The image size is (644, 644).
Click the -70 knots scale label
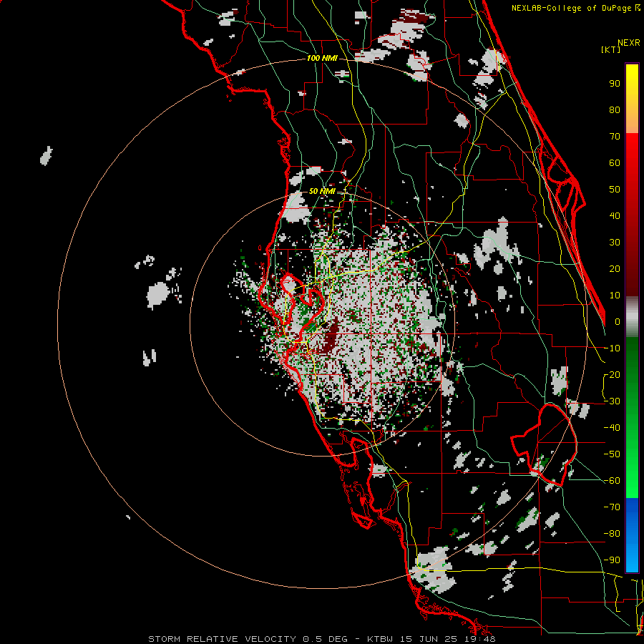[612, 507]
